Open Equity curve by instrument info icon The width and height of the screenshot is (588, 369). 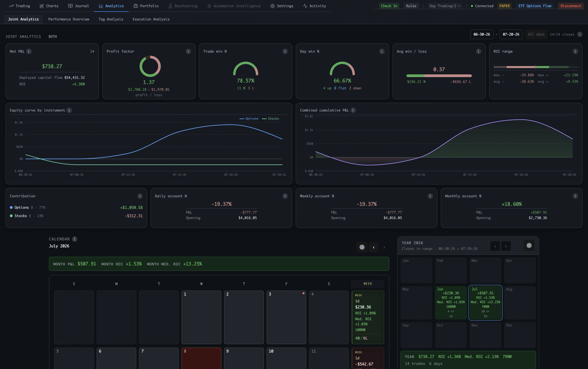(69, 110)
